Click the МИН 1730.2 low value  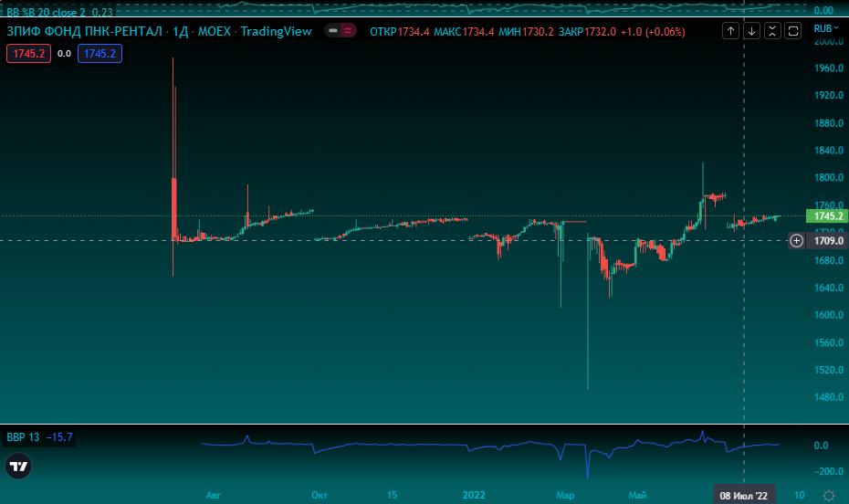(x=526, y=31)
